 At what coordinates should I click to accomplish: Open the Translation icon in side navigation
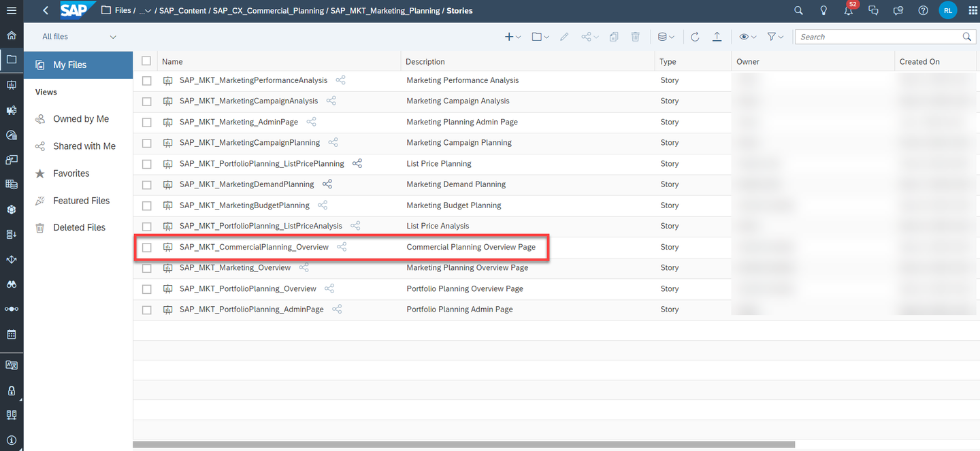pos(11,365)
